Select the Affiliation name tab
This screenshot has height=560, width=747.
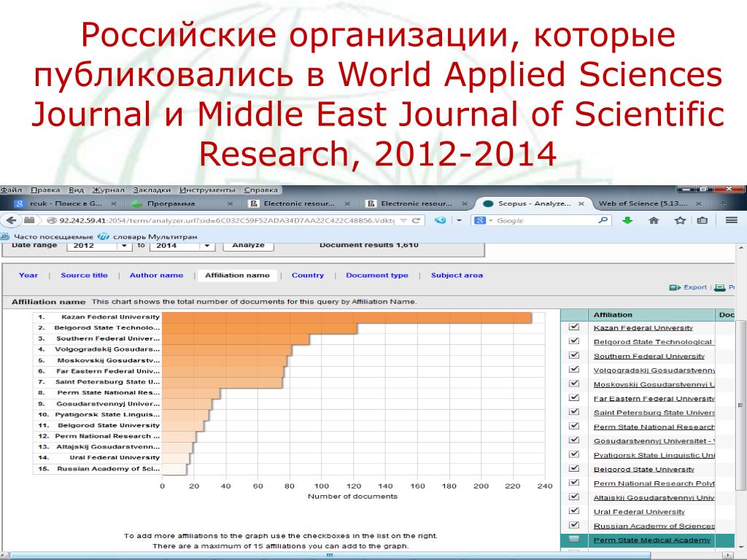(x=237, y=275)
